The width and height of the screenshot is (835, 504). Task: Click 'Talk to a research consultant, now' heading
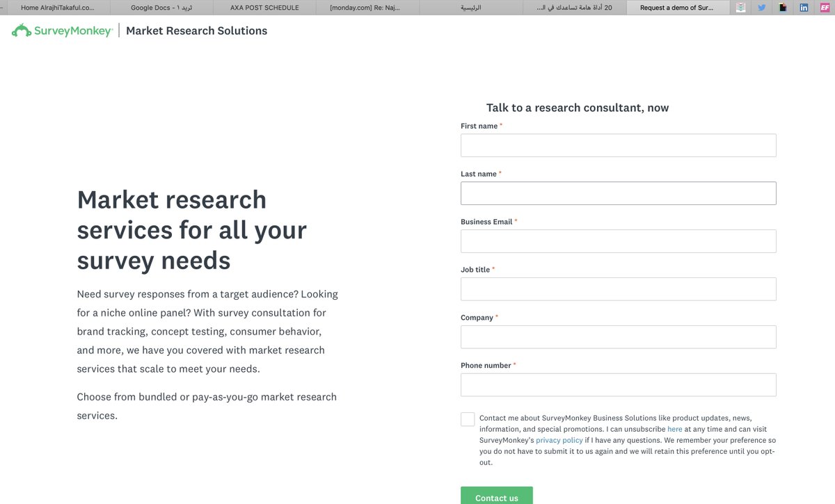pyautogui.click(x=578, y=108)
